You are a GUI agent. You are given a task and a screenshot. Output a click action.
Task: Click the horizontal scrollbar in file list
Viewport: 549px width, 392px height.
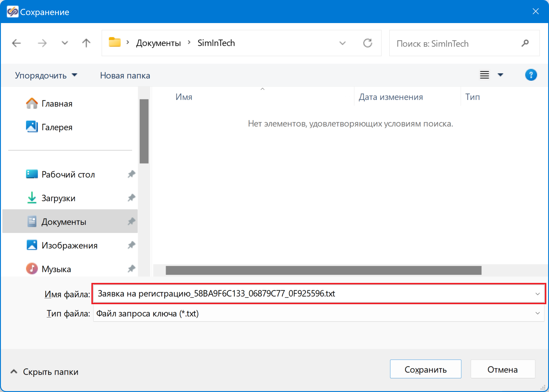[323, 270]
